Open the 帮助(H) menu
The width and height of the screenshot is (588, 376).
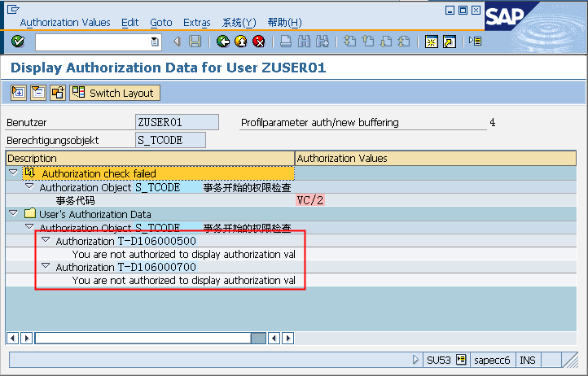[x=284, y=23]
